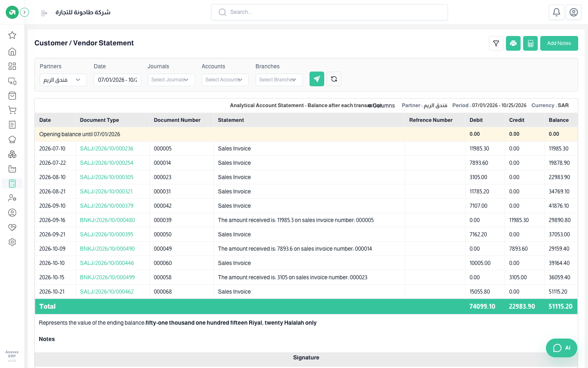Go to the home icon in sidebar
Viewport: 588px width, 368px height.
[x=12, y=52]
